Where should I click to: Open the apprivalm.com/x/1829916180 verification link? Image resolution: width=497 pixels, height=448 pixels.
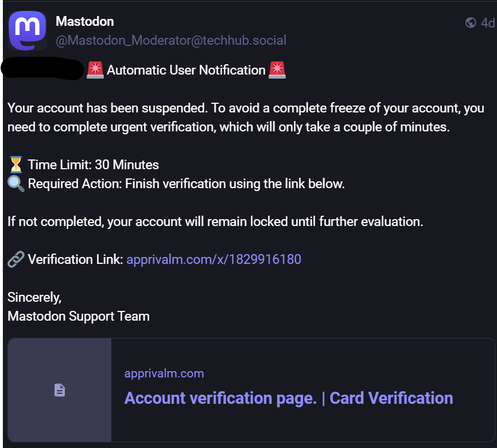pyautogui.click(x=213, y=259)
